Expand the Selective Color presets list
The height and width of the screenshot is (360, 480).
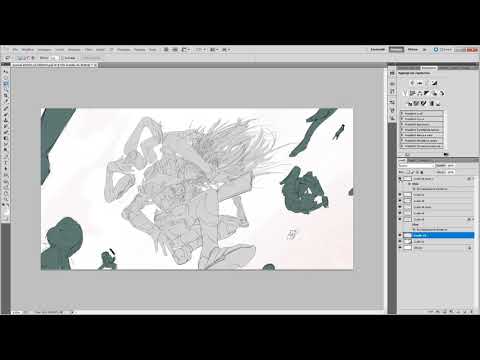coord(402,146)
